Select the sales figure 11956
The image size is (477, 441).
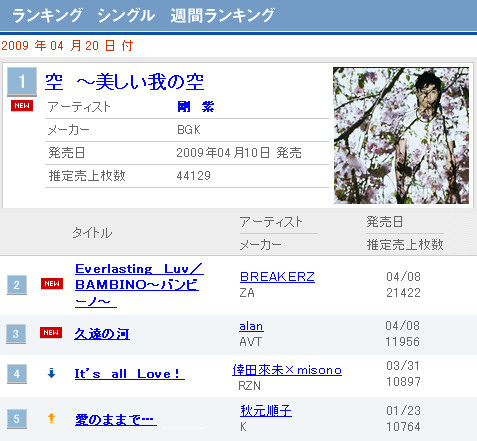(x=402, y=342)
